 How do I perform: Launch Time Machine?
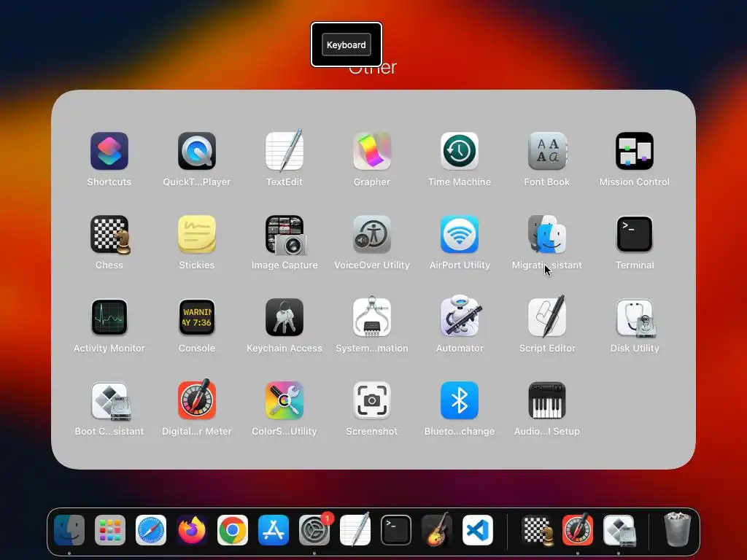[460, 152]
